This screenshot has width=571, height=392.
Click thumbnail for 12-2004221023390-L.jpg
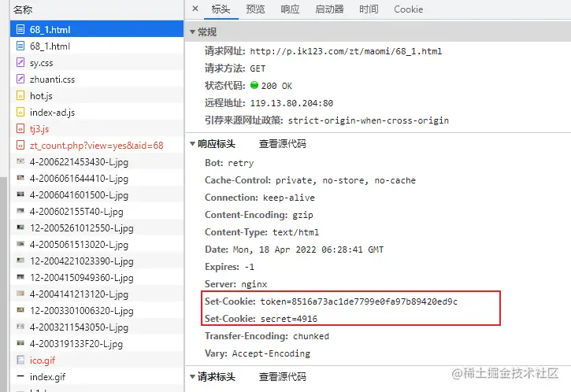click(20, 261)
